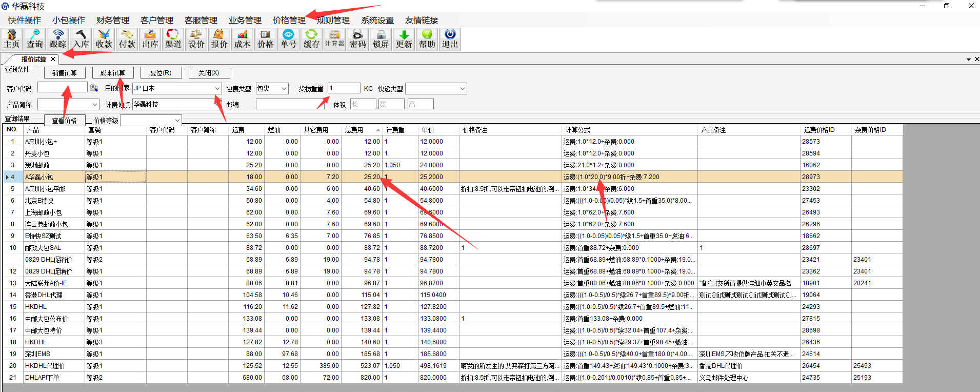Click customer code lookup magnifier icon

94,88
